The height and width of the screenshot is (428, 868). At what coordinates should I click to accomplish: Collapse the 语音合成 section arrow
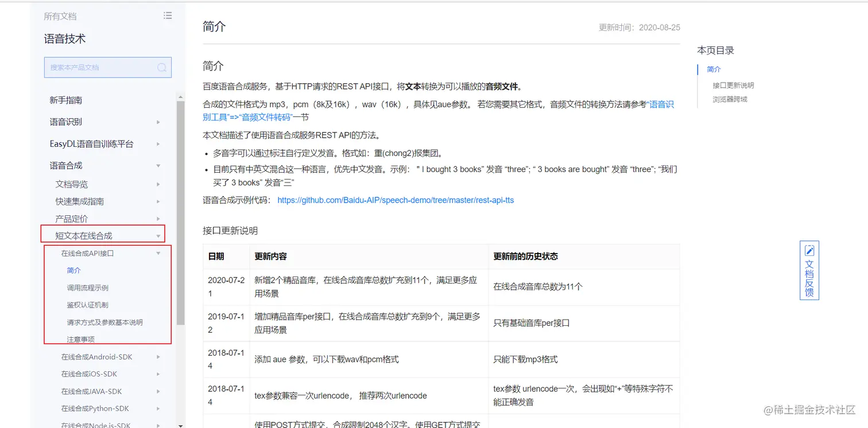pyautogui.click(x=158, y=166)
